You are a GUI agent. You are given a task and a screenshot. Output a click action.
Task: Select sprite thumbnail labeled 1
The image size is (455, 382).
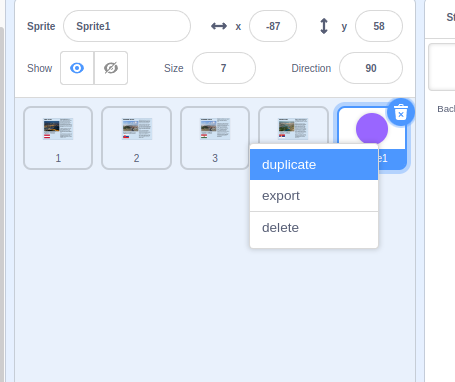[x=58, y=138]
